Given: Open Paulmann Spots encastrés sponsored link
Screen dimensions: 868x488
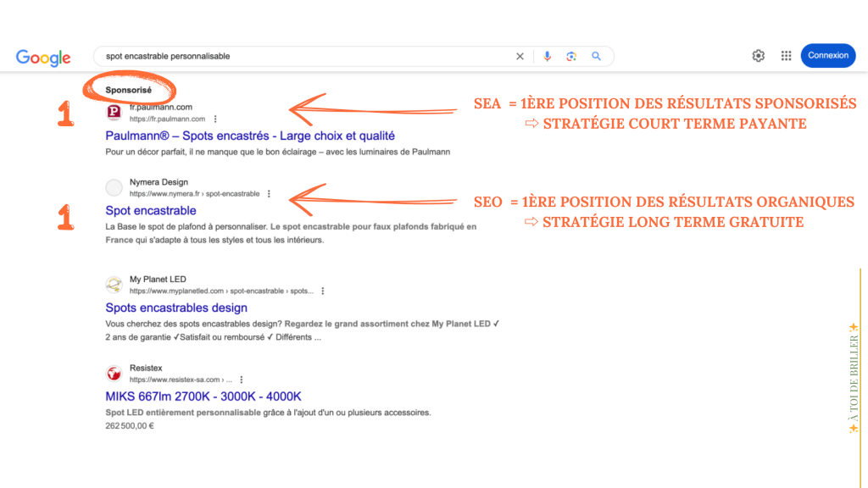Looking at the screenshot, I should 250,136.
